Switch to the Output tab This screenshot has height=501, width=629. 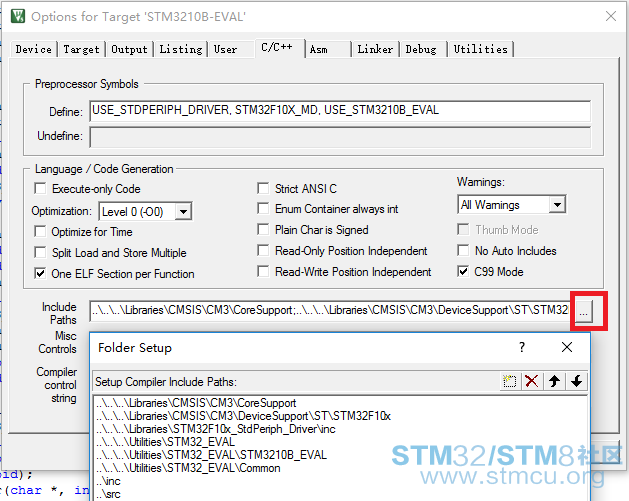pos(130,49)
